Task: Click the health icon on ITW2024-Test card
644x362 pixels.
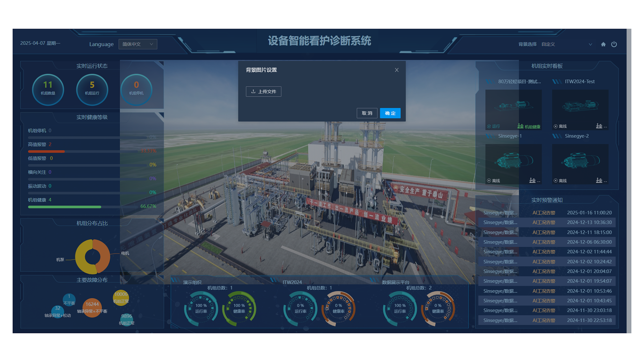Action: [x=599, y=126]
